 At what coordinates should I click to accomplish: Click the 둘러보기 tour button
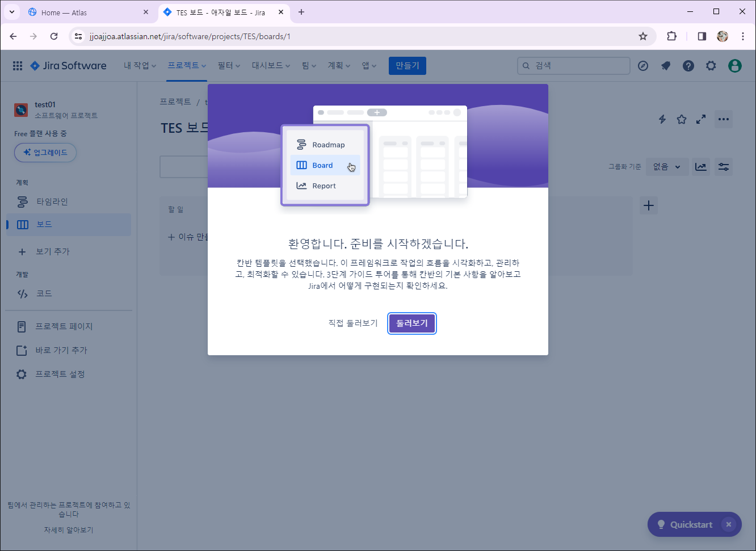coord(412,323)
